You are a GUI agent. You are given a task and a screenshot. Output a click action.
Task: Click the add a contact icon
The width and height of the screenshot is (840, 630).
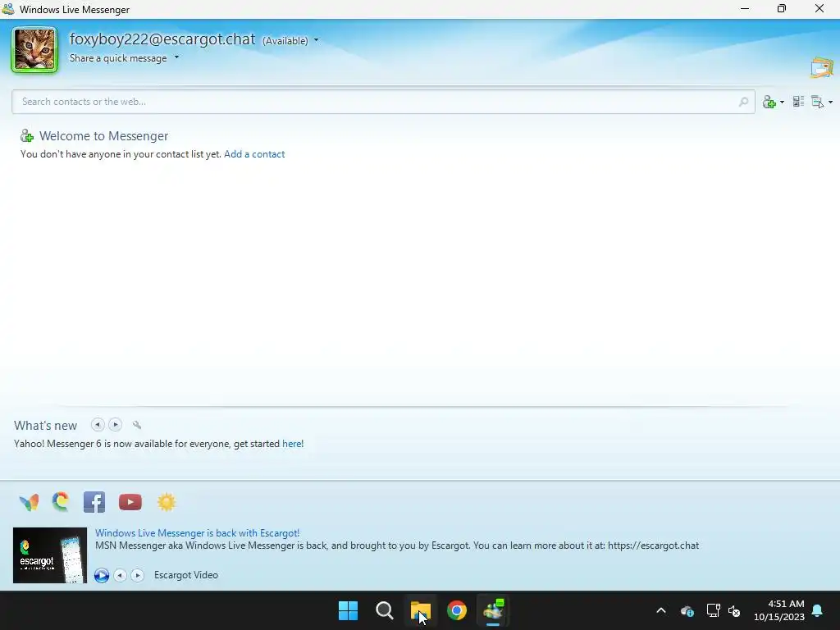point(769,102)
